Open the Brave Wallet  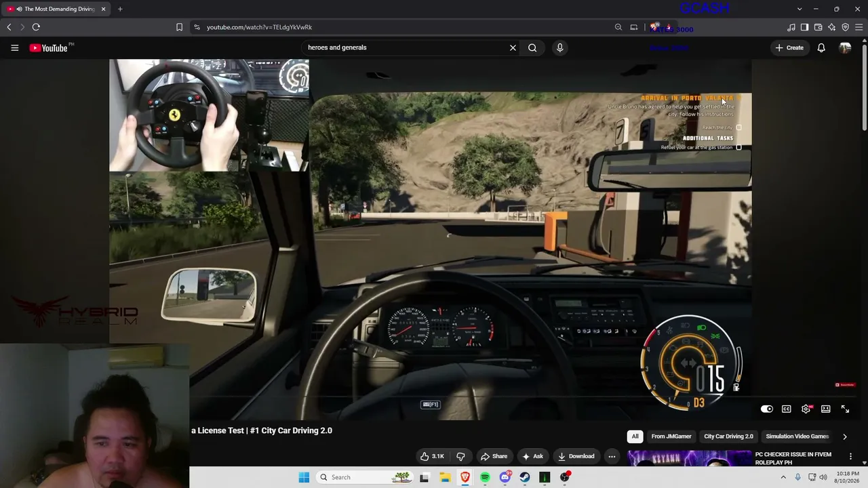(818, 27)
